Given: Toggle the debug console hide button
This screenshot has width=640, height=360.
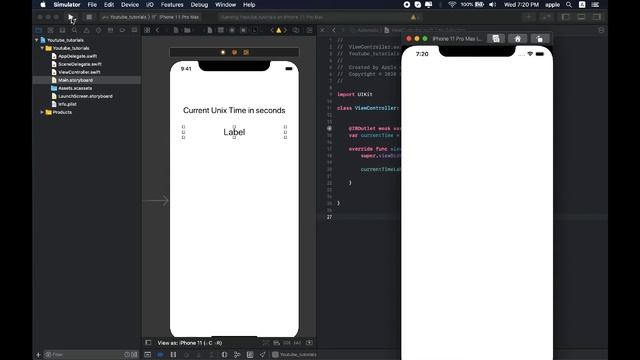Looking at the screenshot, I should click(x=148, y=355).
